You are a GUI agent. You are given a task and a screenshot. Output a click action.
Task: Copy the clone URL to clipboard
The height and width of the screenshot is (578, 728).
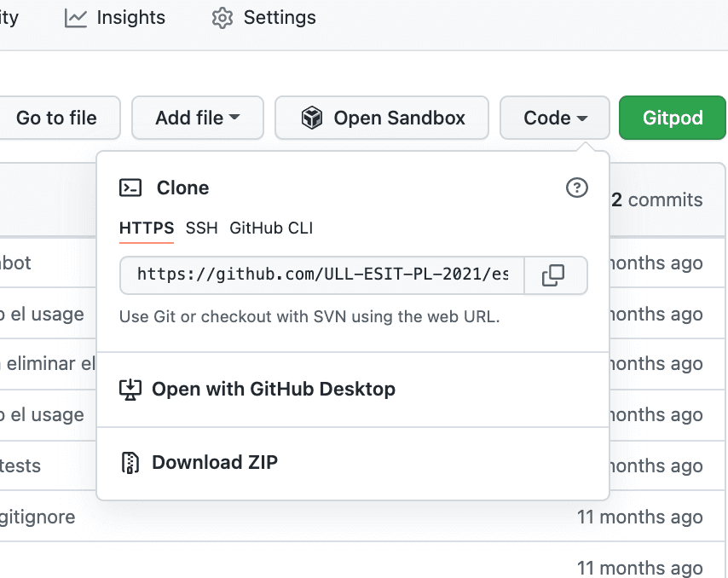(x=554, y=275)
